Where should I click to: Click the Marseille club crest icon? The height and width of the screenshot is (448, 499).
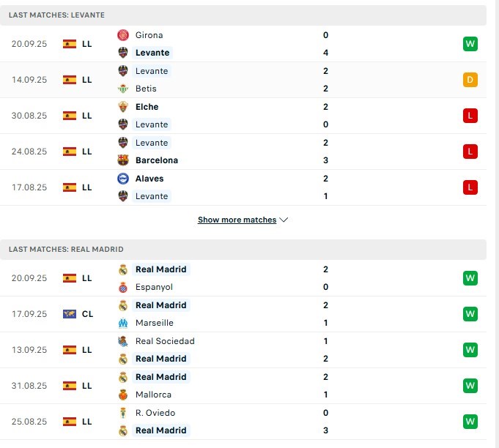click(123, 323)
